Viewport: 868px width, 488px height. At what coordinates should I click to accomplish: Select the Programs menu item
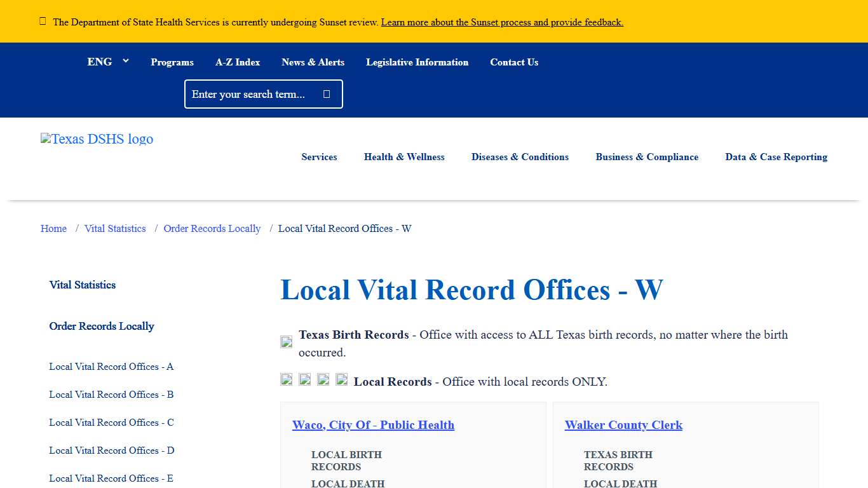tap(172, 62)
